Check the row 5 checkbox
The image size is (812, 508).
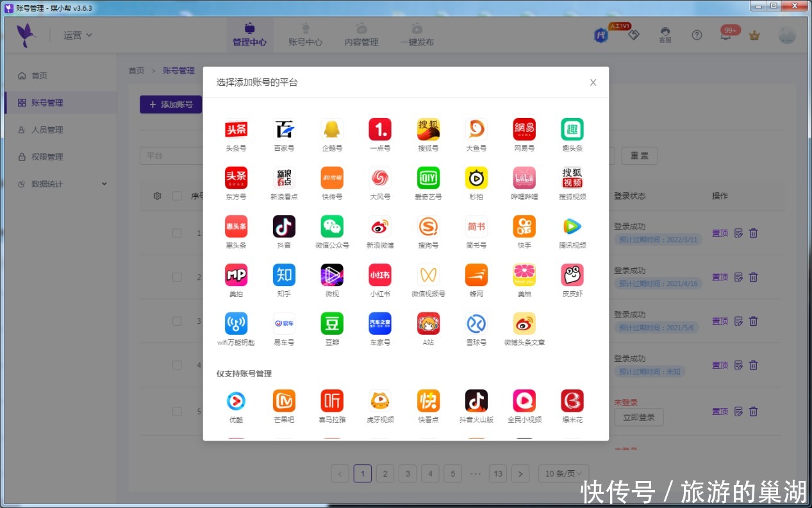click(x=177, y=411)
